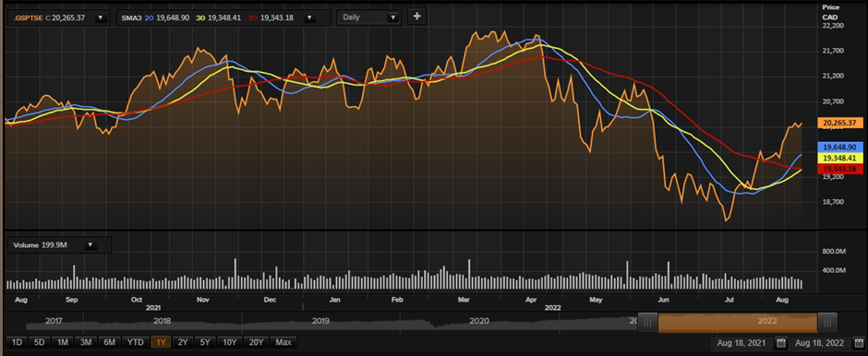Click the Price CAD axis header
This screenshot has height=356, width=868.
(x=831, y=12)
